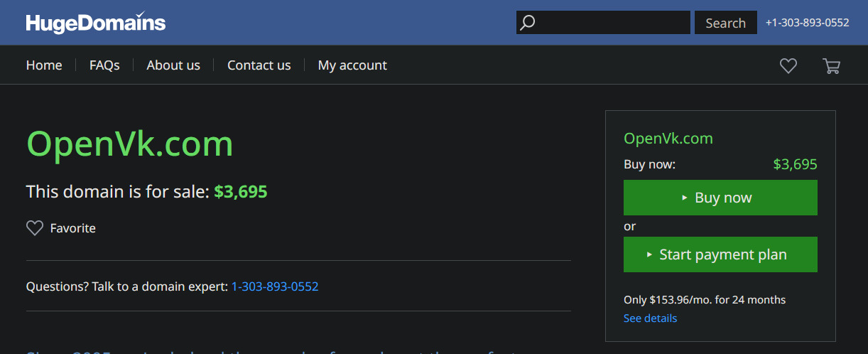The width and height of the screenshot is (868, 354).
Task: Click the $3,695 sale price text
Action: pyautogui.click(x=241, y=192)
